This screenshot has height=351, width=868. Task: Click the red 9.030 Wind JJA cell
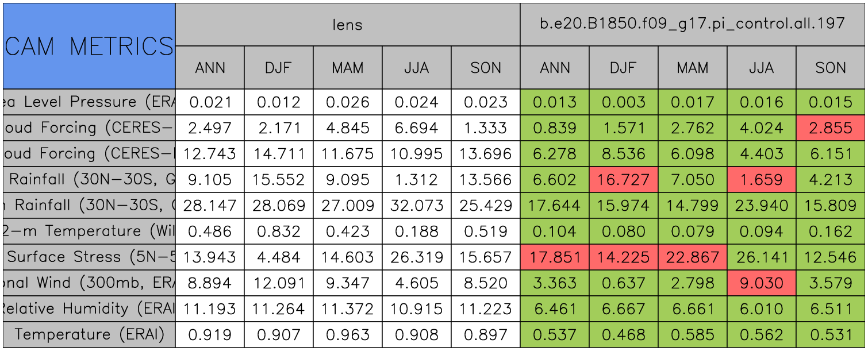[762, 283]
